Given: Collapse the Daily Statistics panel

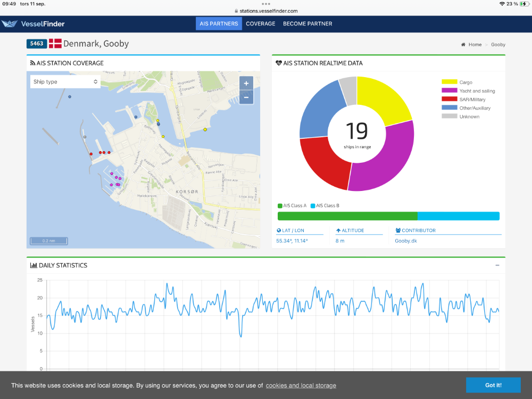Looking at the screenshot, I should coord(497,265).
